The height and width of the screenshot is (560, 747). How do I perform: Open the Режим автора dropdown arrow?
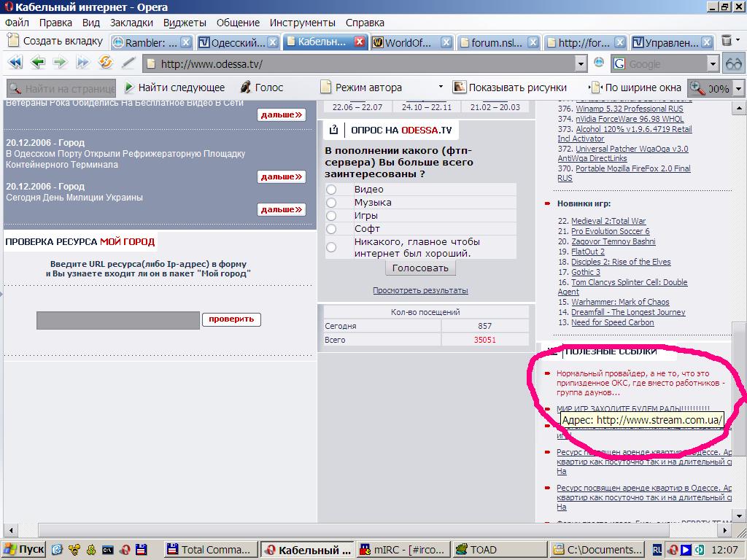(x=441, y=87)
